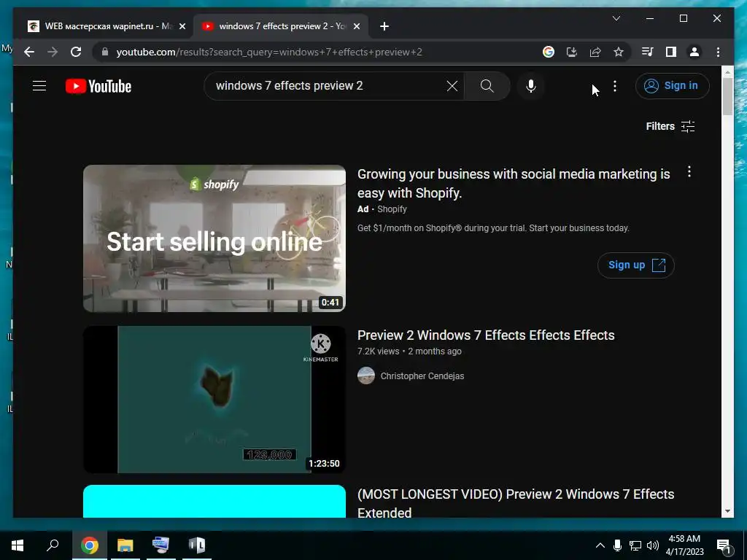Open File Explorer from taskbar

(125, 545)
